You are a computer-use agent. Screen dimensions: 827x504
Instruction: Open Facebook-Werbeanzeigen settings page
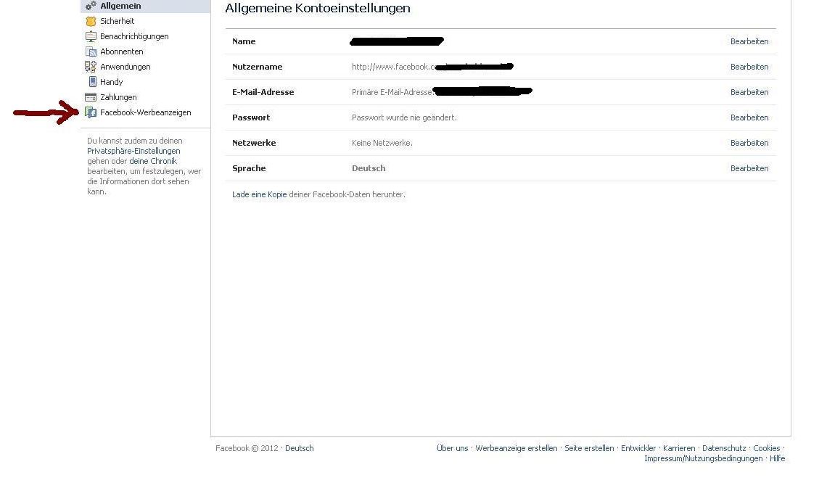pyautogui.click(x=145, y=112)
